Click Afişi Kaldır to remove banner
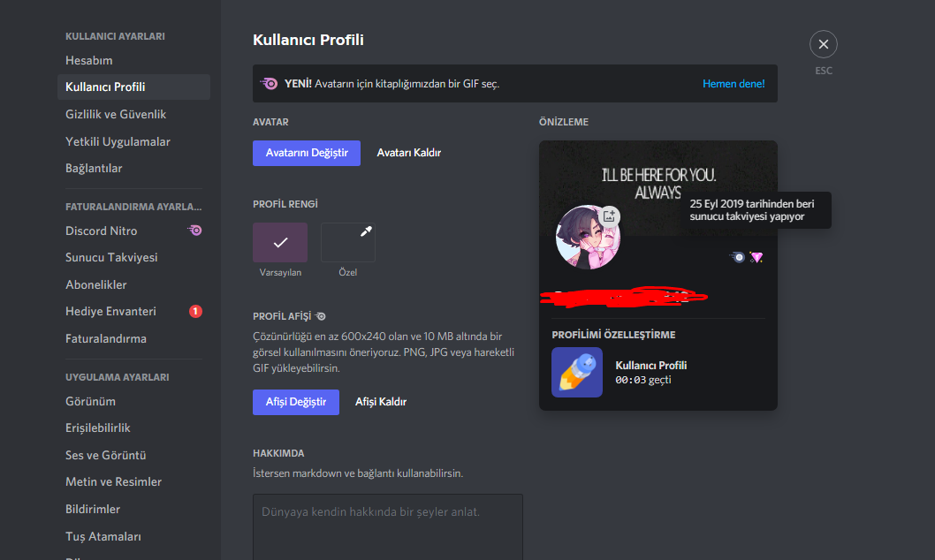The width and height of the screenshot is (935, 560). pyautogui.click(x=381, y=402)
